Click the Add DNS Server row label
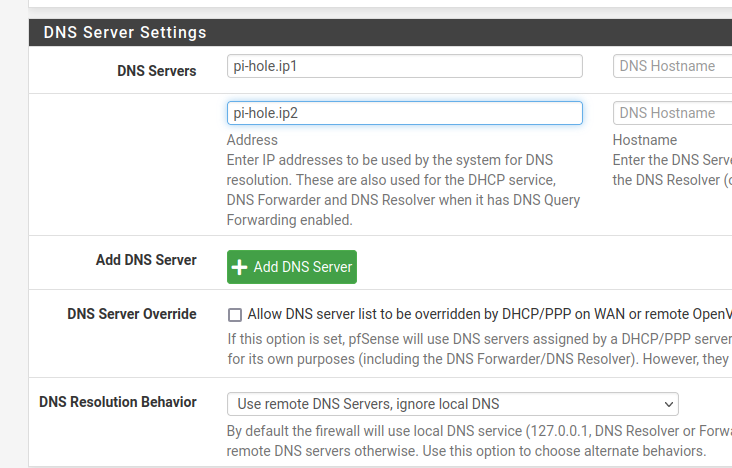The height and width of the screenshot is (468, 732). pyautogui.click(x=146, y=260)
